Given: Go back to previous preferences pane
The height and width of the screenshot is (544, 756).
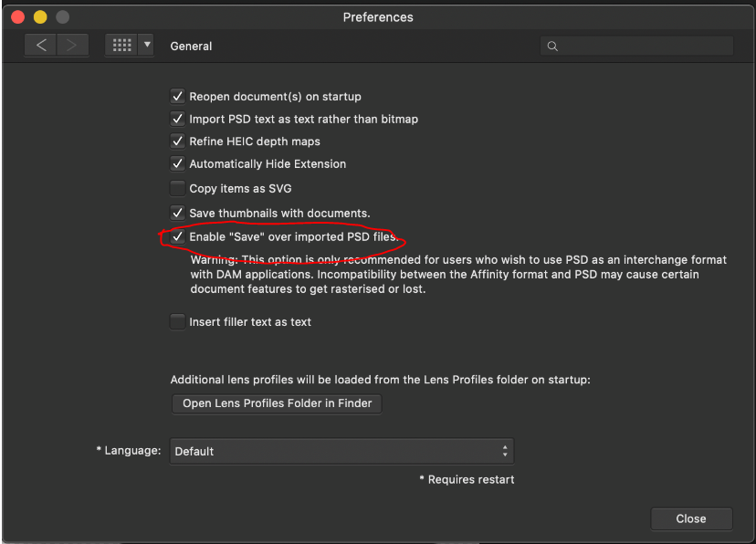Looking at the screenshot, I should [x=41, y=45].
